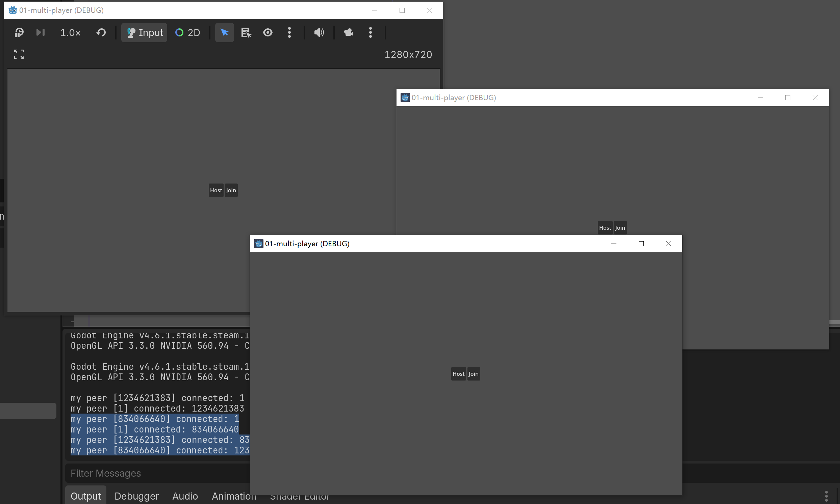Select the blue arrow pointer tool
Image resolution: width=840 pixels, height=504 pixels.
point(224,33)
